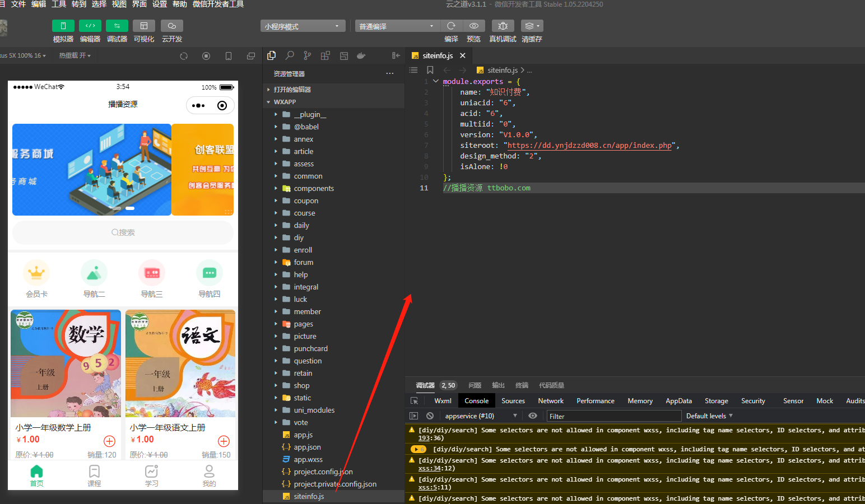Viewport: 865px width, 504px height.
Task: Expand the static folder
Action: pyautogui.click(x=333, y=398)
